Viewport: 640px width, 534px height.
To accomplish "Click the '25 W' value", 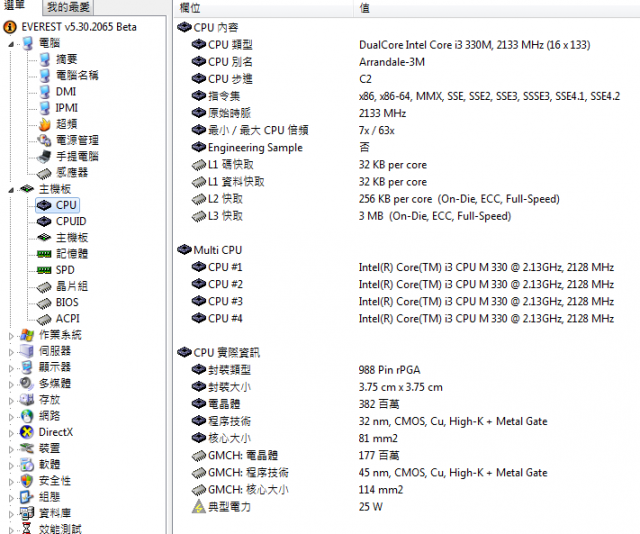I will click(371, 507).
